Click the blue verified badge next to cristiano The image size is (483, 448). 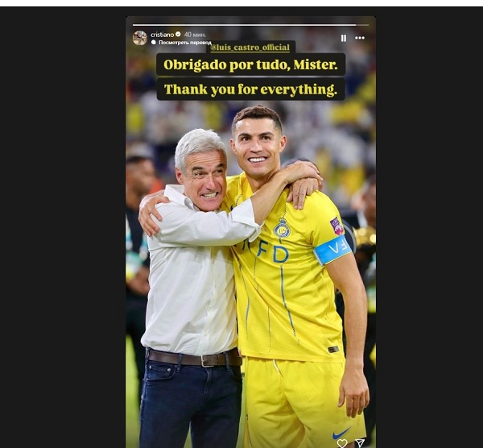point(178,34)
